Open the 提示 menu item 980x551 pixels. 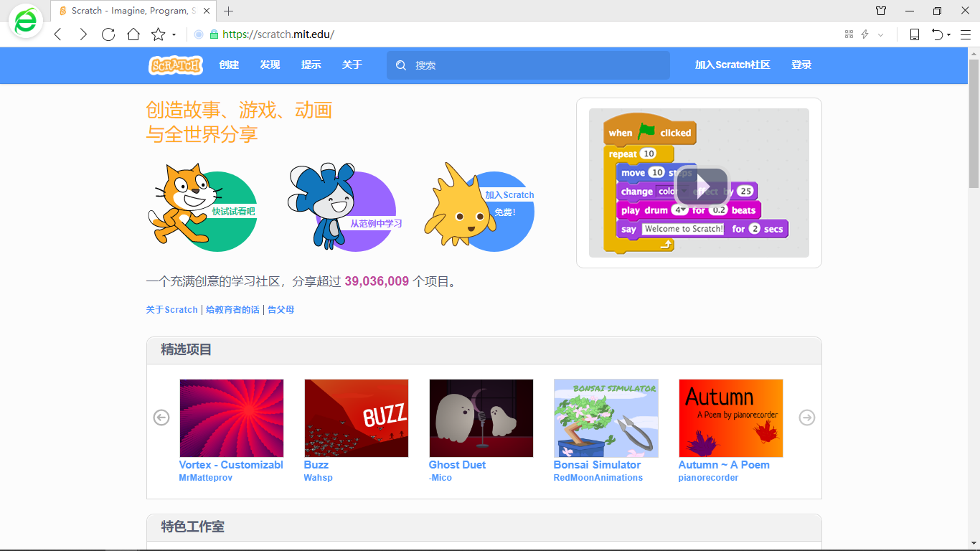[x=311, y=65]
